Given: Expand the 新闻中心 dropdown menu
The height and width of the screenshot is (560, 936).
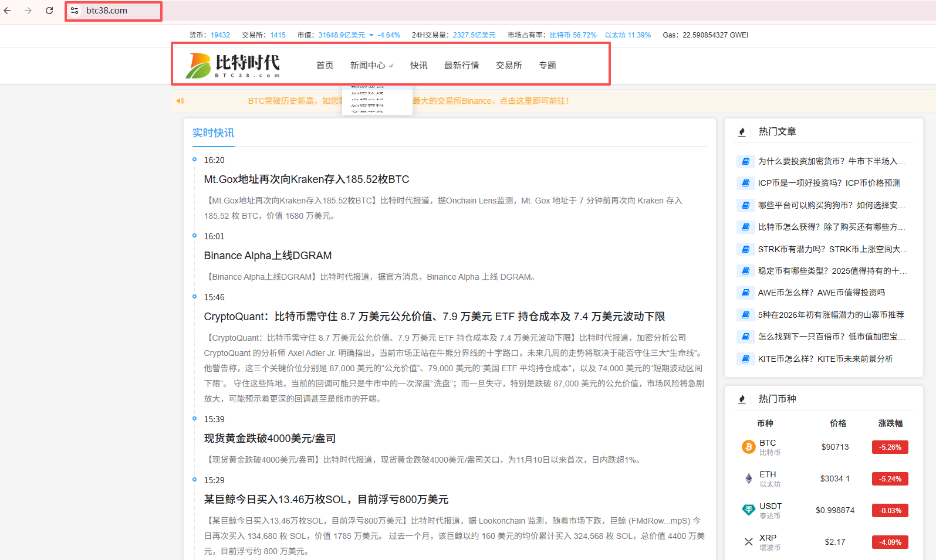Looking at the screenshot, I should (371, 66).
